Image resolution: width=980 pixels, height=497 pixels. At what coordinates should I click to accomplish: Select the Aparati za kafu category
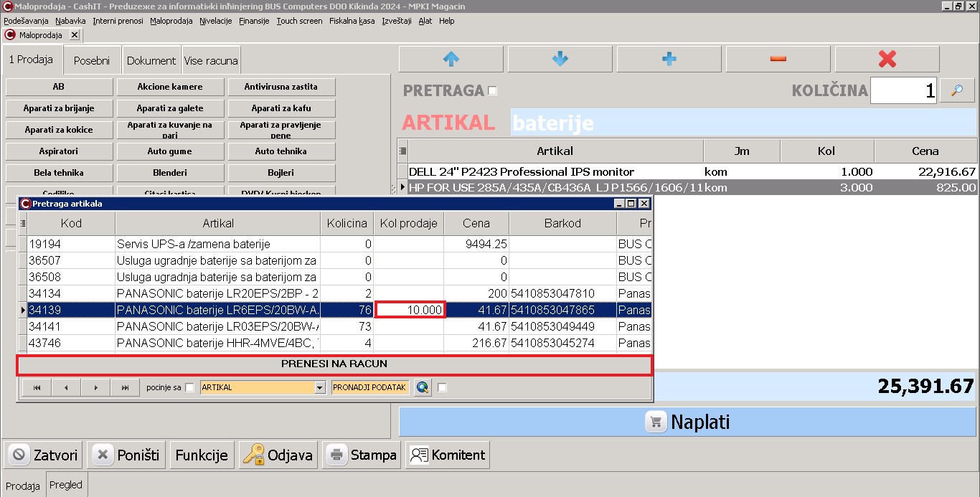(x=281, y=108)
